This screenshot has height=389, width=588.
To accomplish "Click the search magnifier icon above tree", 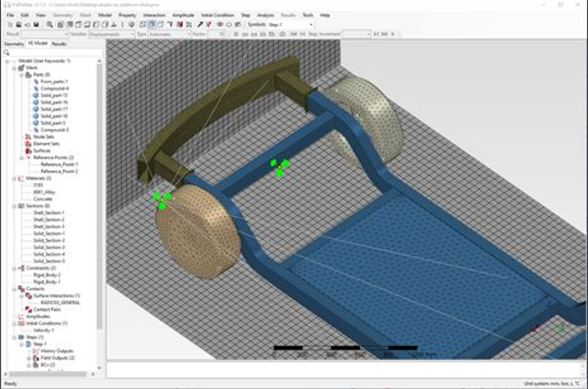I will click(6, 53).
